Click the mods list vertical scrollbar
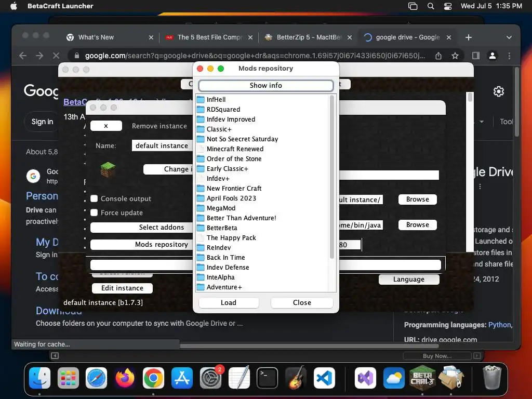532x399 pixels. [x=332, y=177]
